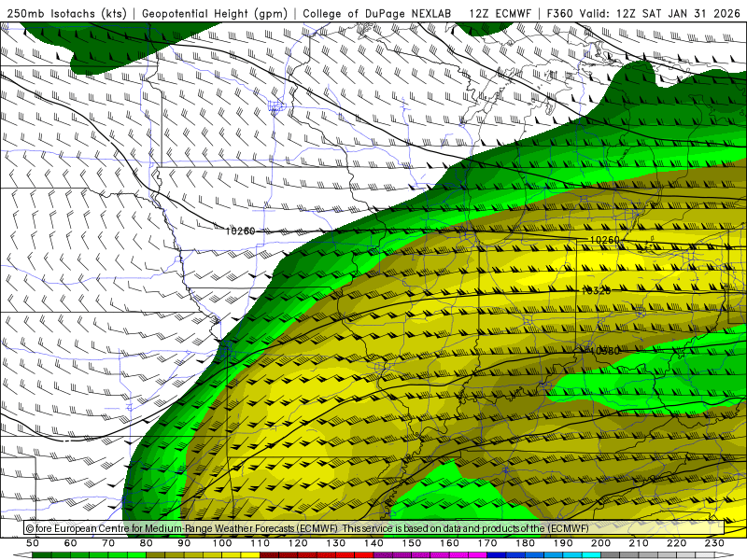Click the '100' value on the color scale

222,543
